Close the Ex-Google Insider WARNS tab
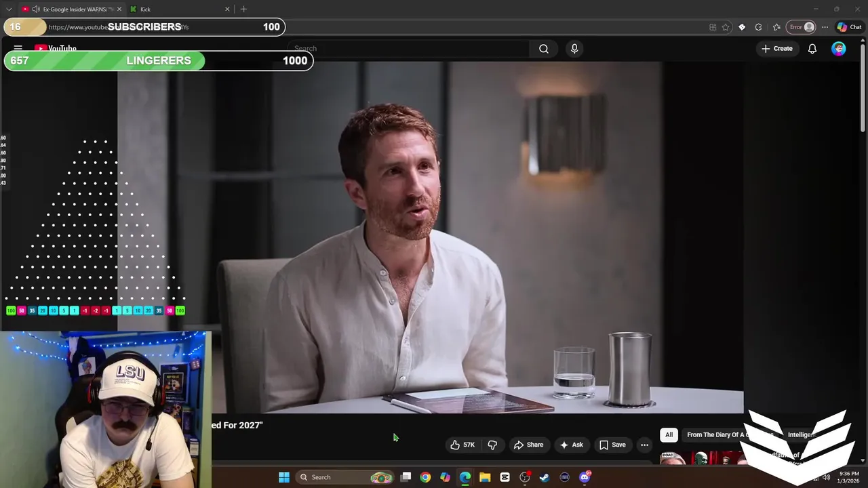Viewport: 868px width, 488px height. pyautogui.click(x=119, y=9)
